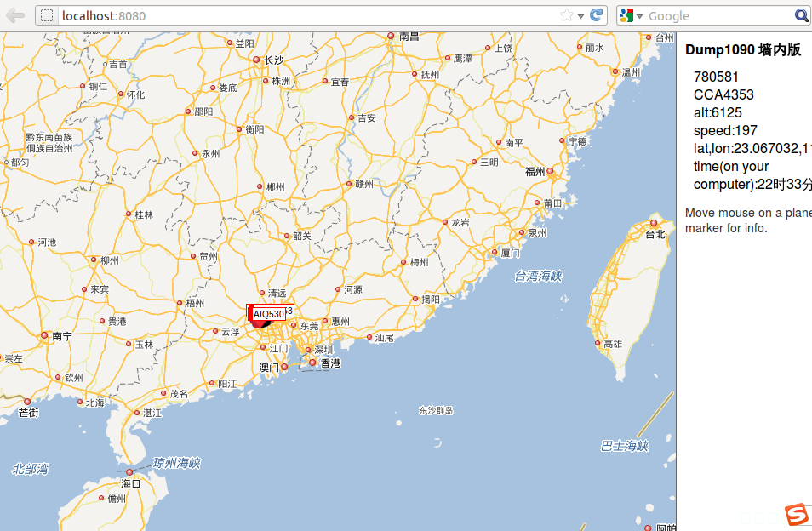Click the 韶关 city marker dot
The height and width of the screenshot is (531, 812).
[287, 236]
